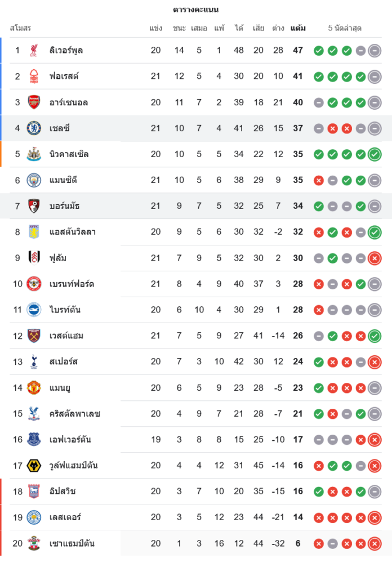The width and height of the screenshot is (392, 563).
Task: Click the Tottenham Spurs crest icon
Action: point(34,361)
